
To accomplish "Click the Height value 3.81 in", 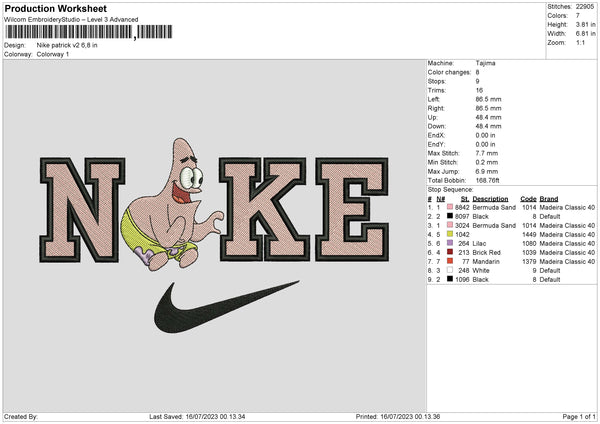I will [586, 24].
